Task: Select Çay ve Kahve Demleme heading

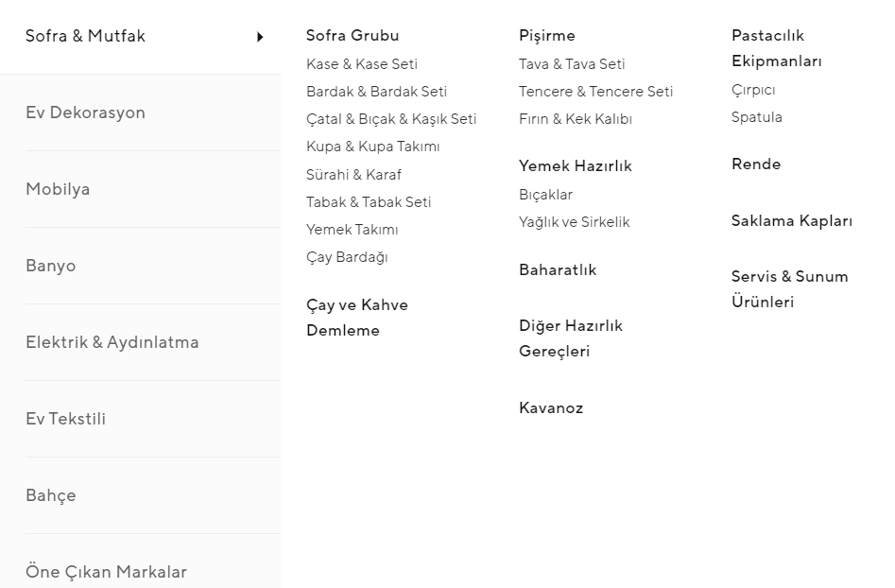Action: click(x=357, y=318)
